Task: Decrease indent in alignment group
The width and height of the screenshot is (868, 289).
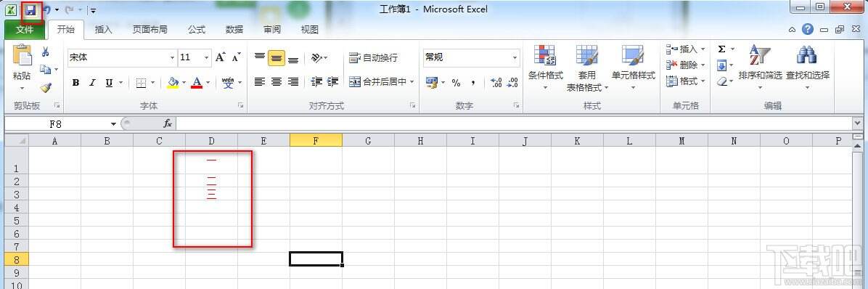Action: point(316,82)
